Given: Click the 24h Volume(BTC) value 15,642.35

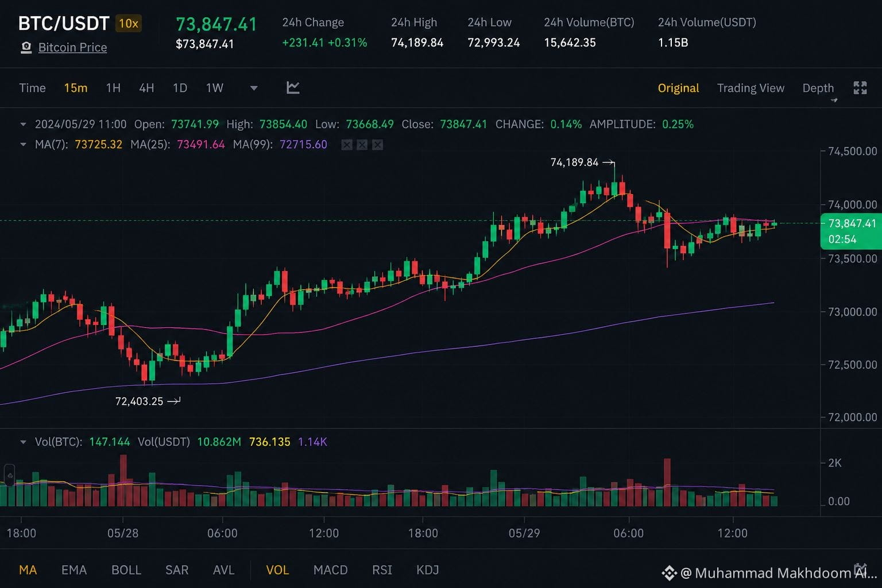Looking at the screenshot, I should (570, 42).
